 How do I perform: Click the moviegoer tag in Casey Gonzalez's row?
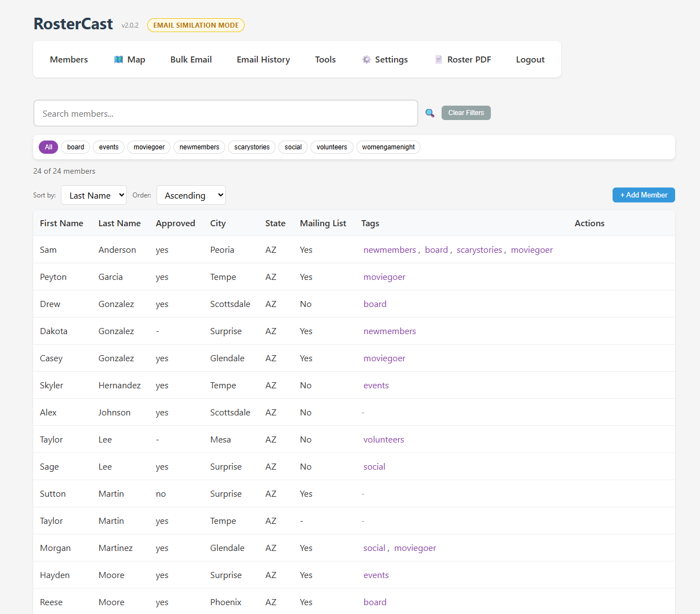click(x=385, y=358)
